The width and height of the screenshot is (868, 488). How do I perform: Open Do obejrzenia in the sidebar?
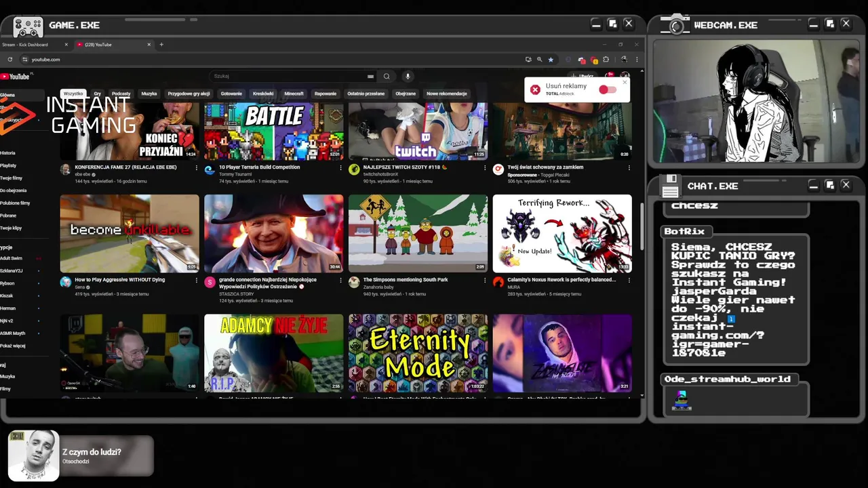click(13, 190)
